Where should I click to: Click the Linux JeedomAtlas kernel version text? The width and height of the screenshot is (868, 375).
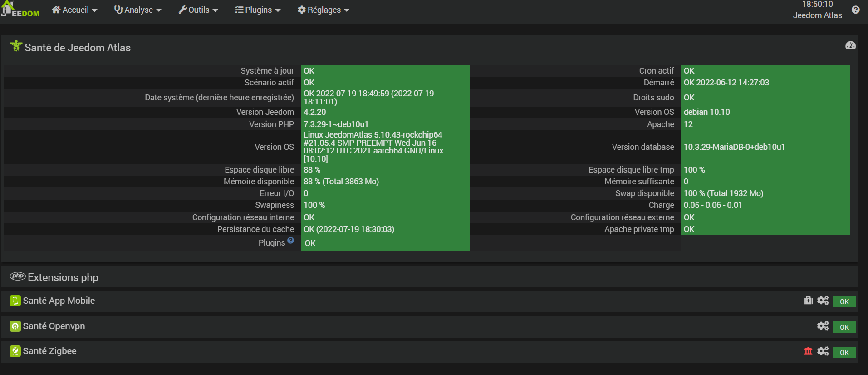point(373,147)
